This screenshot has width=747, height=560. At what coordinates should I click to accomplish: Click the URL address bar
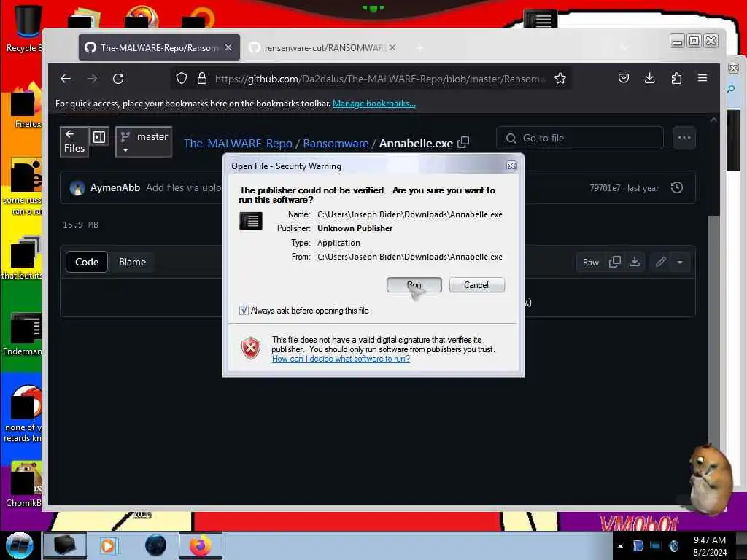(379, 79)
